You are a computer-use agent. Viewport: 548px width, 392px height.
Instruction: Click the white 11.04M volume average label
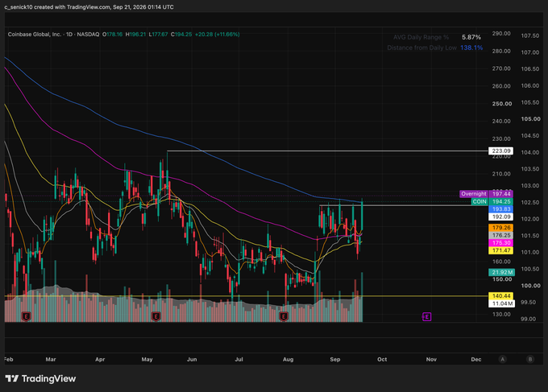pos(501,303)
